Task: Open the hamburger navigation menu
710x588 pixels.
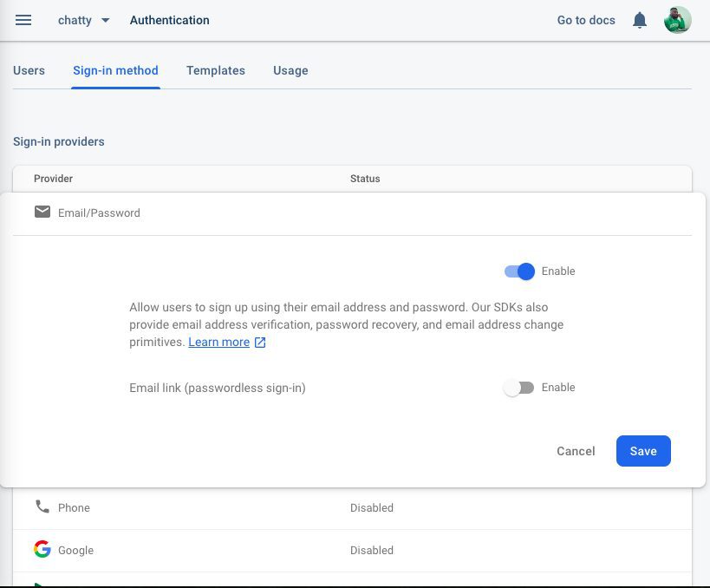Action: 23,20
